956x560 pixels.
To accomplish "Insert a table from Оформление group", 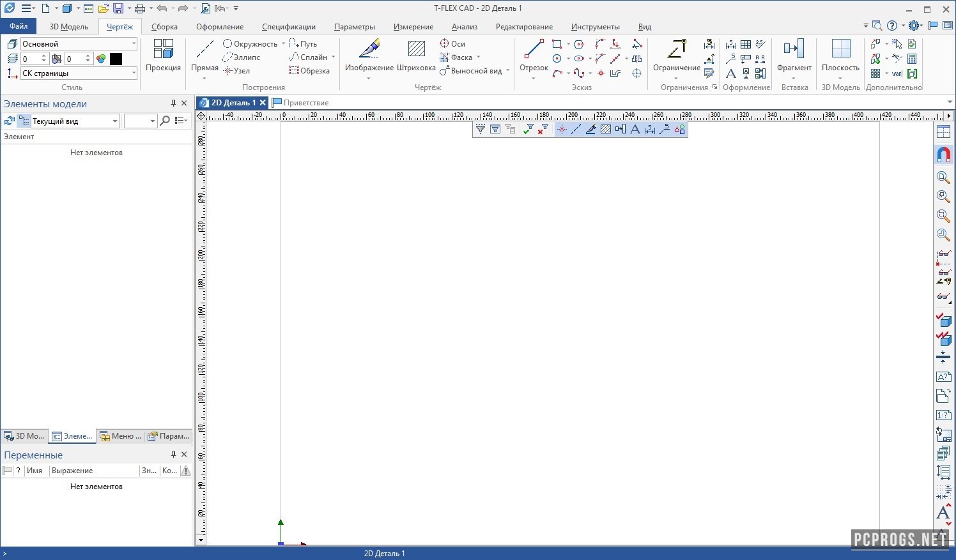I will click(746, 44).
